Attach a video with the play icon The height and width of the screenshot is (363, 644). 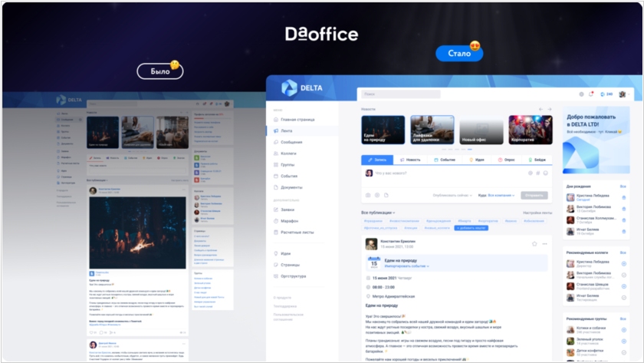(377, 195)
